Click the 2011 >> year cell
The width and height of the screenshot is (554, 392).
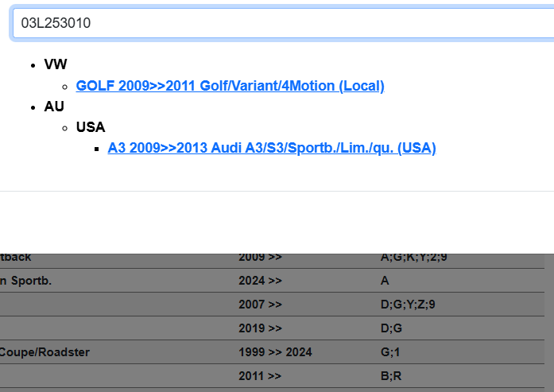pyautogui.click(x=260, y=376)
